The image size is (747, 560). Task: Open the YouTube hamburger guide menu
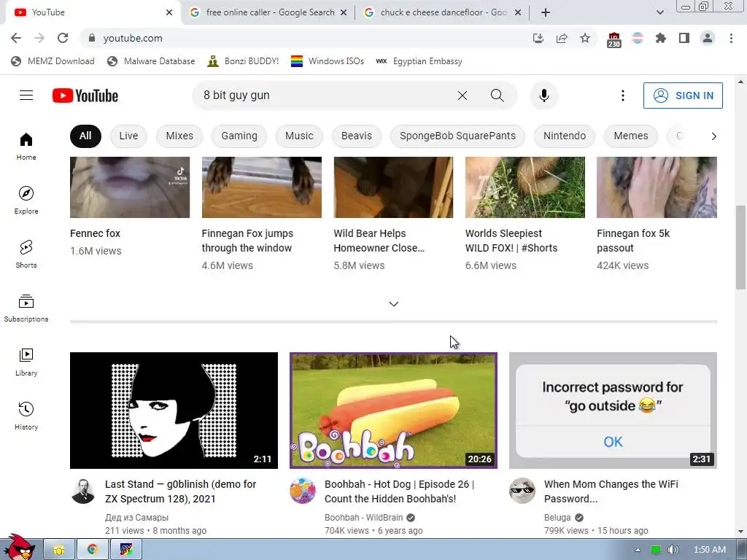26,96
